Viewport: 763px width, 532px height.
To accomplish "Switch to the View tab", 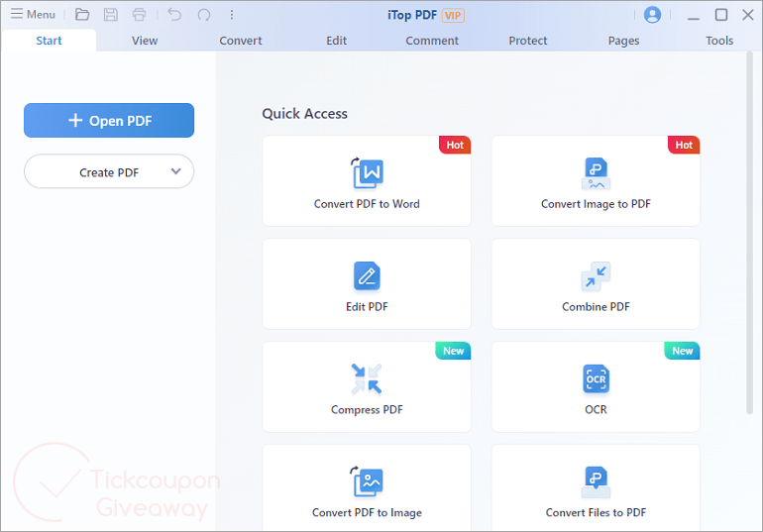I will pos(145,41).
